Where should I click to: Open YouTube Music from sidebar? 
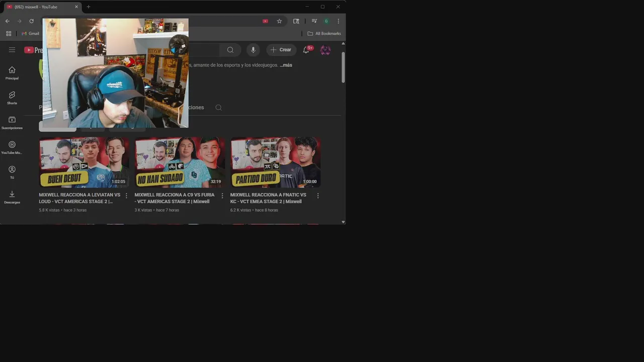tap(12, 147)
